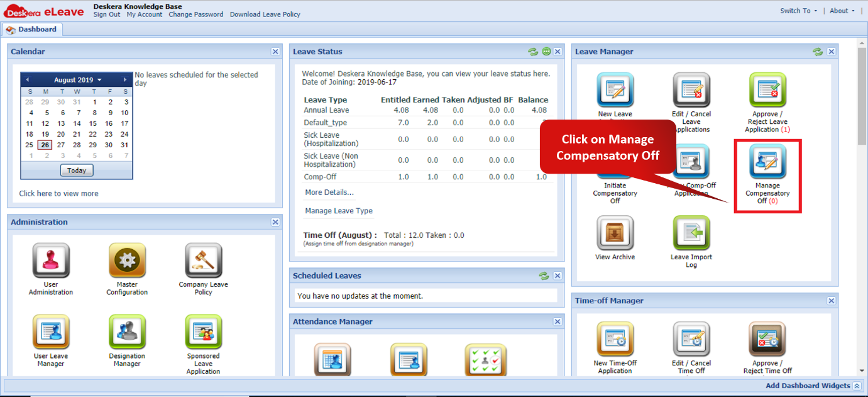This screenshot has height=397, width=868.
Task: Open User Administration
Action: click(50, 260)
